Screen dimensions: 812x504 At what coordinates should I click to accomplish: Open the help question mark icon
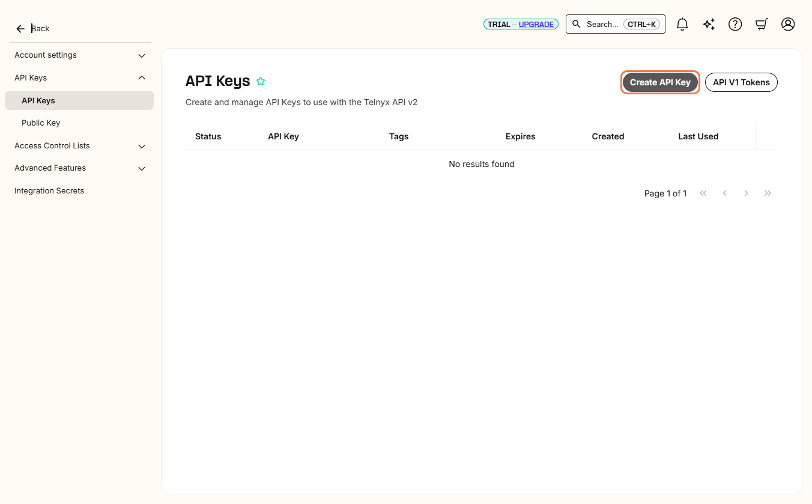735,24
